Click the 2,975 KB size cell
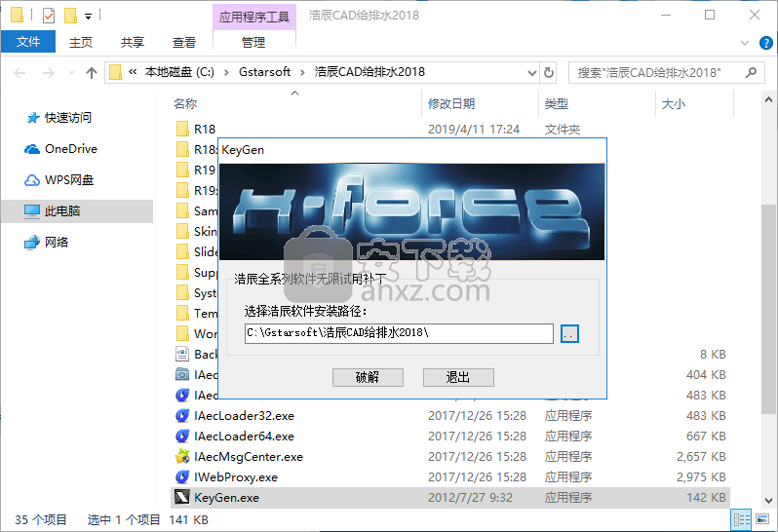 701,477
